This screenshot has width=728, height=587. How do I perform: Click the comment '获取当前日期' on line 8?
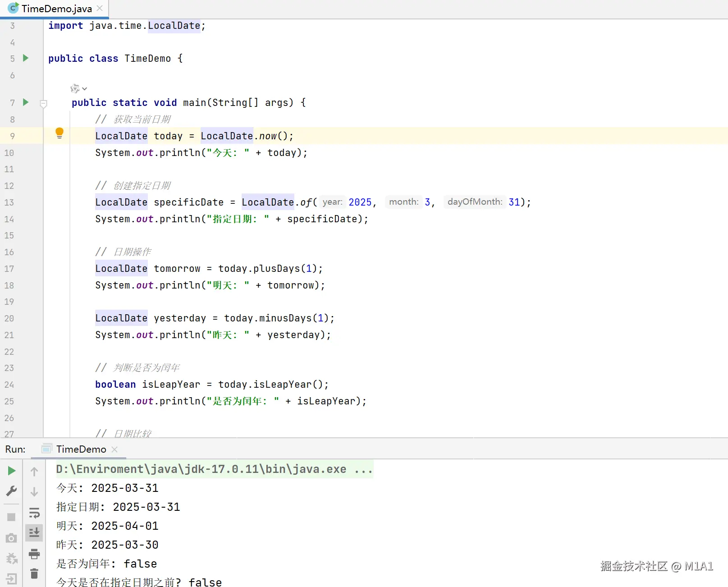click(x=142, y=119)
